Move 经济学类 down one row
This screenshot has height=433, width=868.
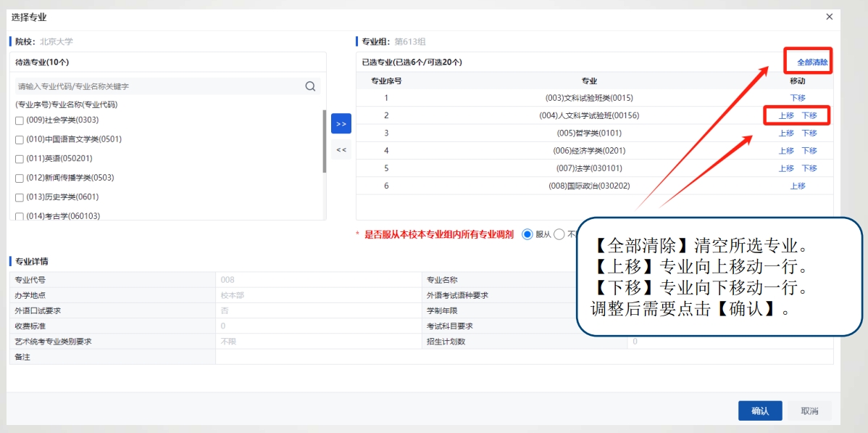809,151
